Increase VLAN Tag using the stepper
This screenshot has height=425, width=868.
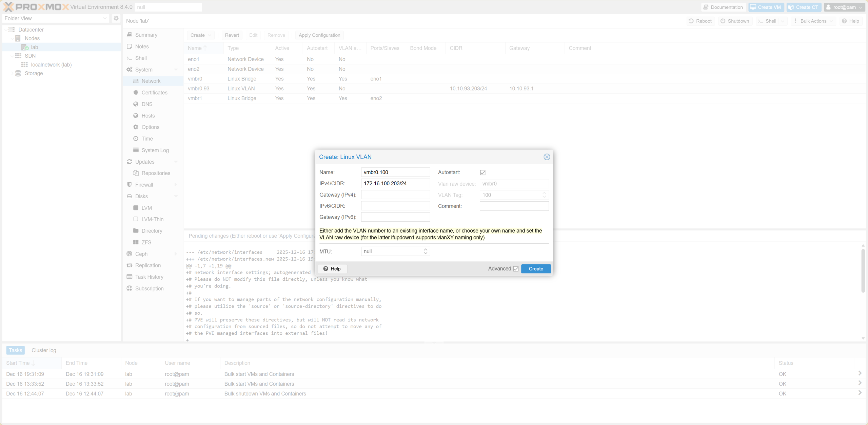click(x=544, y=193)
